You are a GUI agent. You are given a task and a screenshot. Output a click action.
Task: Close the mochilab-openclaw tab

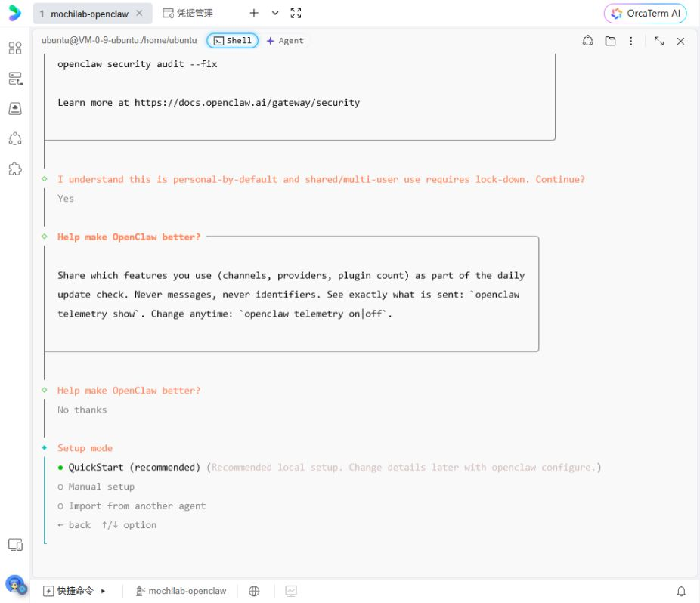click(139, 14)
